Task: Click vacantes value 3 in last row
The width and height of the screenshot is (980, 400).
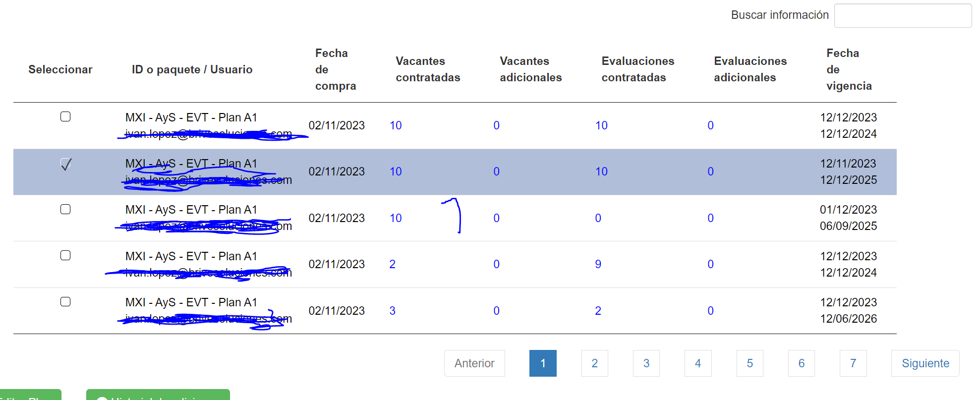Action: point(393,311)
